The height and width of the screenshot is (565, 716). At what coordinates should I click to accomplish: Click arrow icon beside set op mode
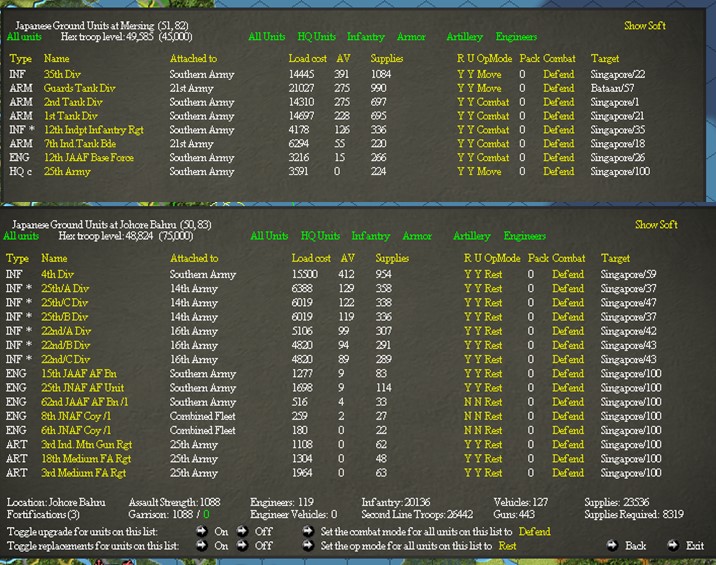coord(308,545)
